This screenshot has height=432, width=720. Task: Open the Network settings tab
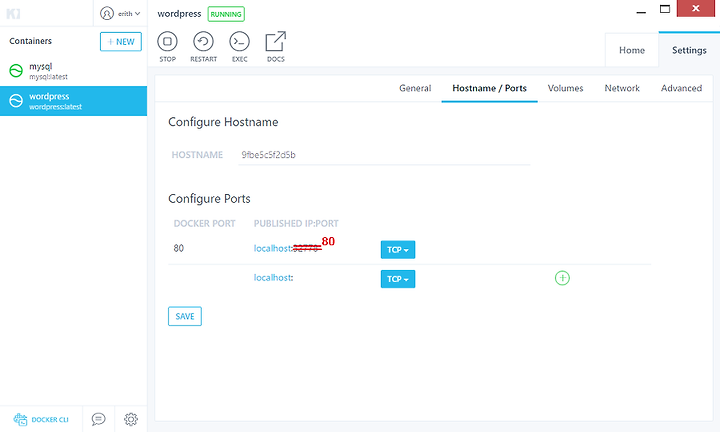pos(622,88)
